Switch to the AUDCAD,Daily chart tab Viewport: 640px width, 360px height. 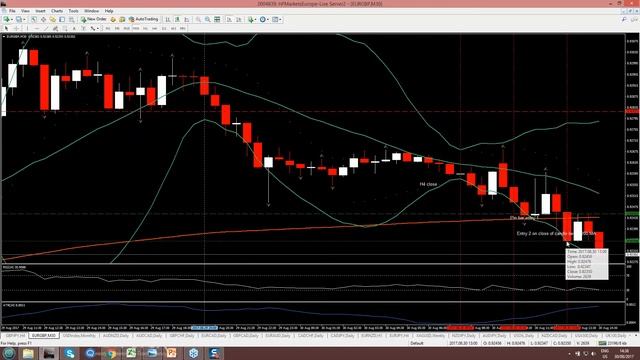(x=149, y=336)
